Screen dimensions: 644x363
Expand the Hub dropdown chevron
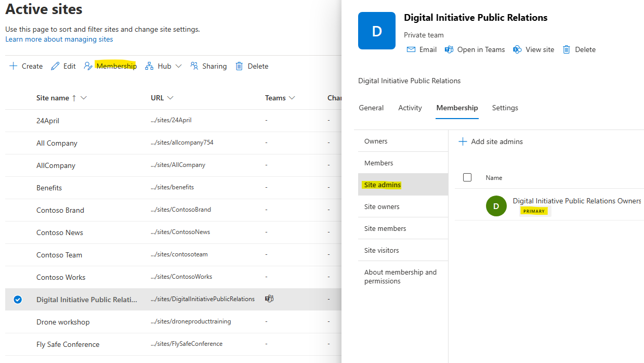coord(179,66)
